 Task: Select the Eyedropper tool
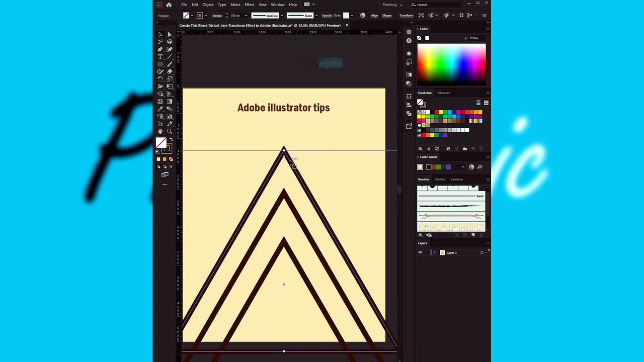[x=160, y=109]
